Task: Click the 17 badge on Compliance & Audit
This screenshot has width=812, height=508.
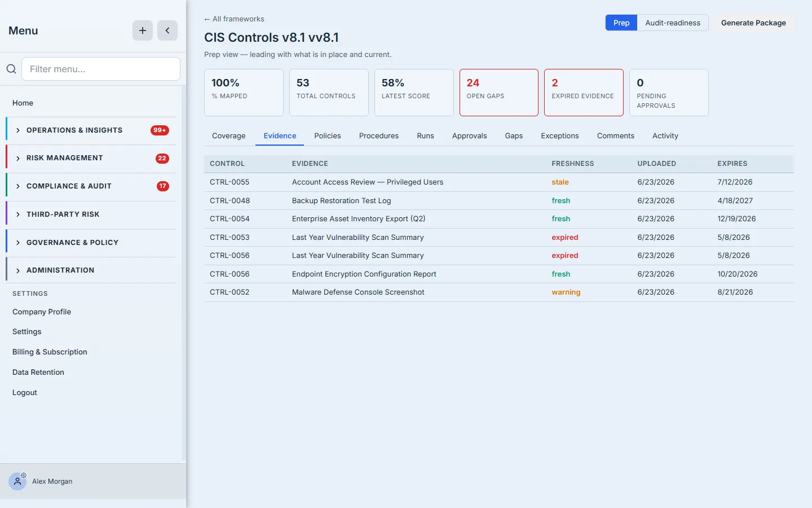Action: (163, 186)
